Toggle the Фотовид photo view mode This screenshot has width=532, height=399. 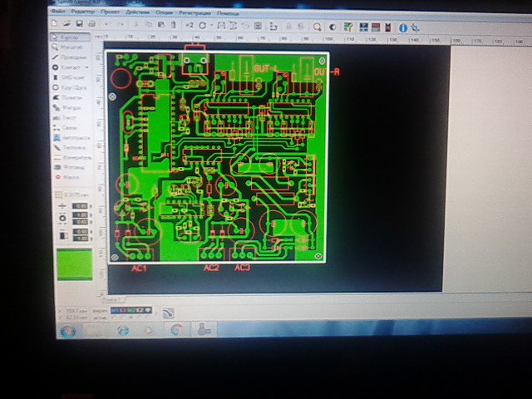(71, 166)
